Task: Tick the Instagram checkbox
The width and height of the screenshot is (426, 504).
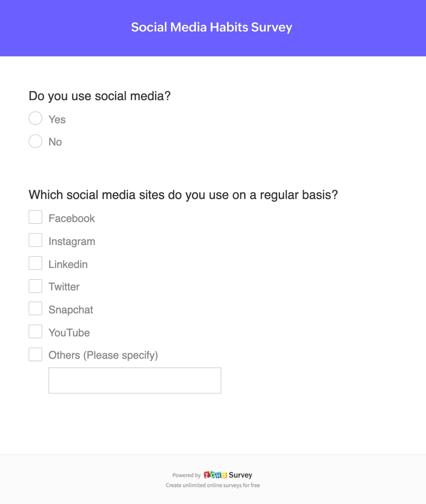Action: (35, 240)
